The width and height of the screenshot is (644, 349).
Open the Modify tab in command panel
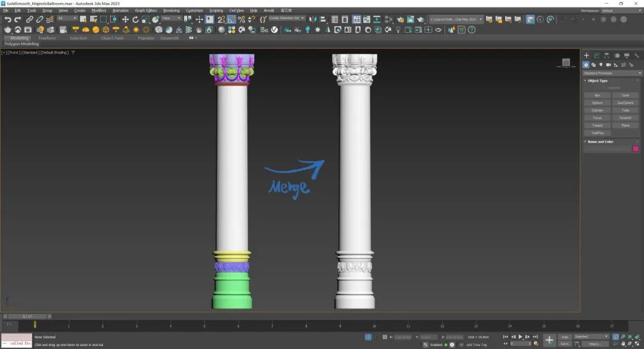point(595,55)
